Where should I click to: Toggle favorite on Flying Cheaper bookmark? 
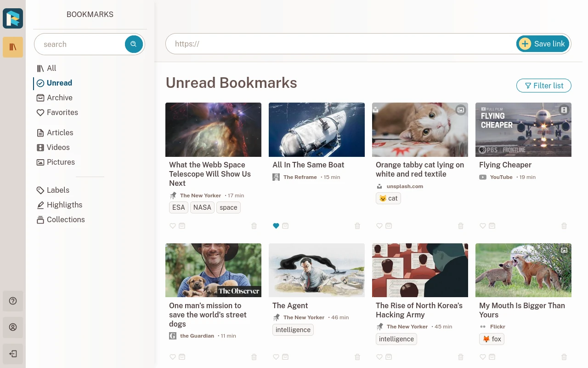[x=483, y=226]
